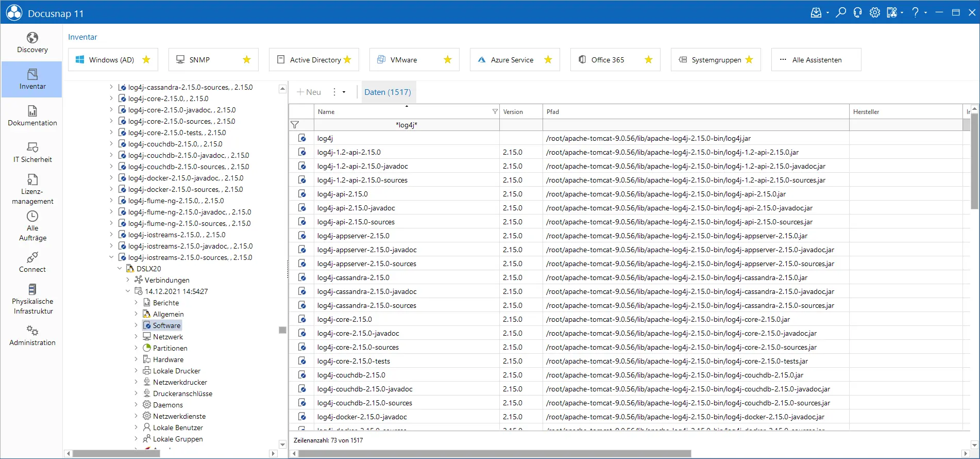
Task: Open the Connect module
Action: click(32, 263)
